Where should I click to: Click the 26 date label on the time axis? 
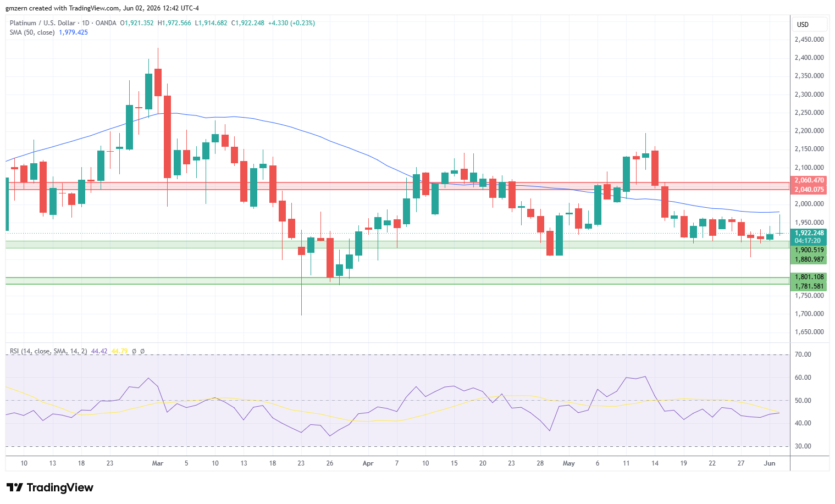pyautogui.click(x=330, y=463)
